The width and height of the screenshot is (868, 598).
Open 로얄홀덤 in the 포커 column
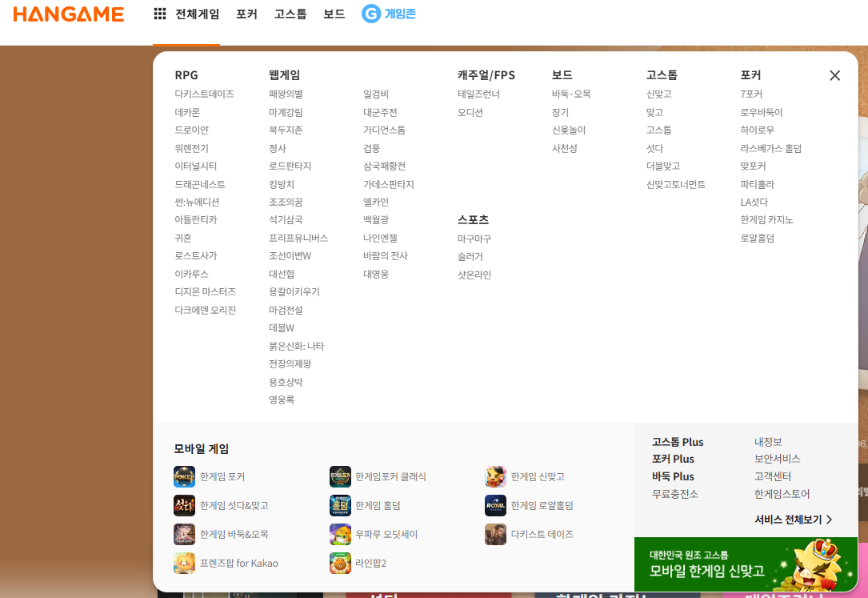pos(758,238)
